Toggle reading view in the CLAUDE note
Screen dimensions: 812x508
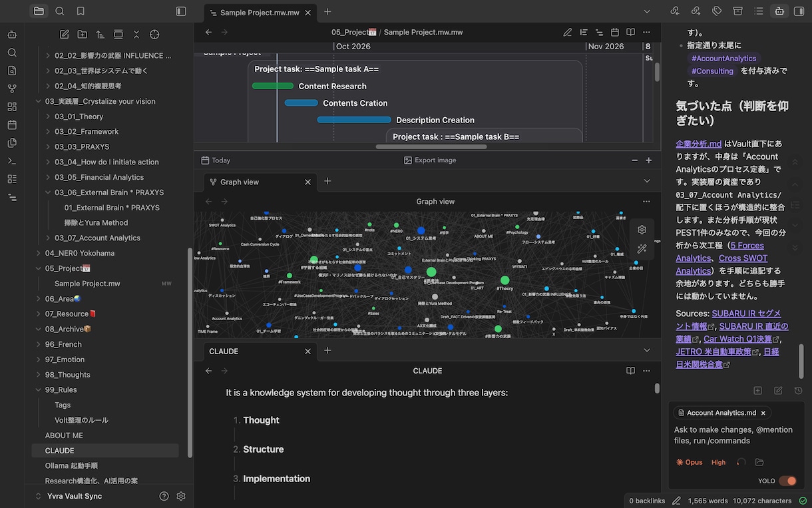[x=630, y=371]
